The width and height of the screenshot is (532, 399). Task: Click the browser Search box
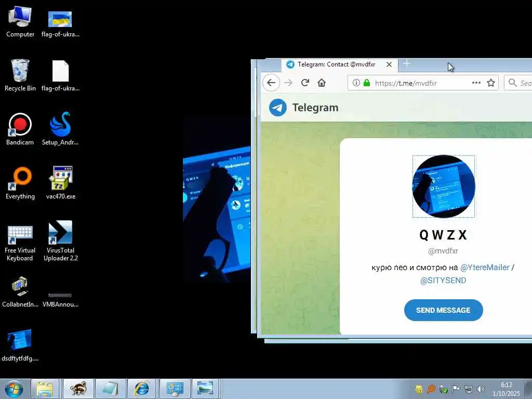[x=518, y=83]
